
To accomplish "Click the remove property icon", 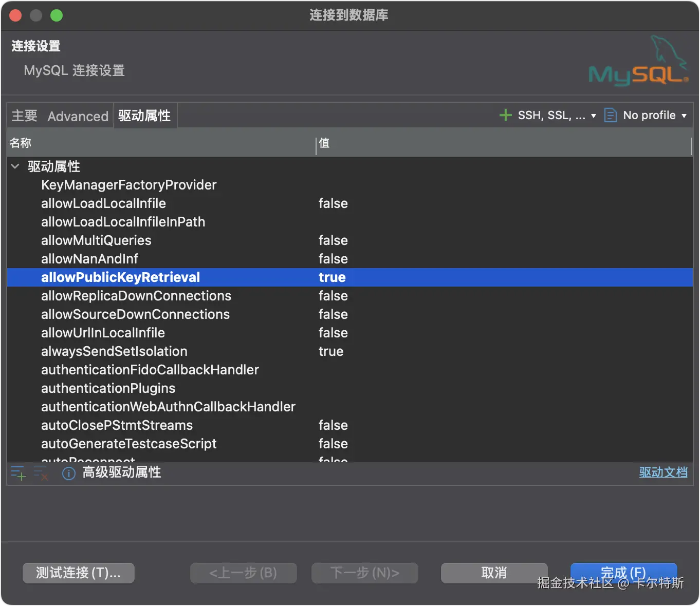I will [x=41, y=473].
